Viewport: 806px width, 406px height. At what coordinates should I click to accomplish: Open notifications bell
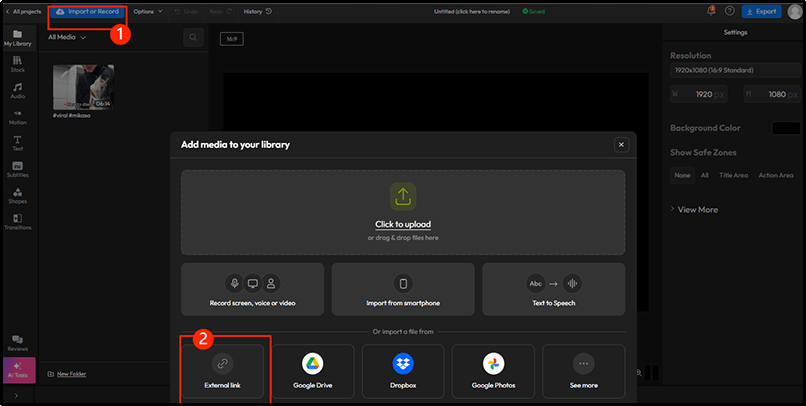point(711,11)
